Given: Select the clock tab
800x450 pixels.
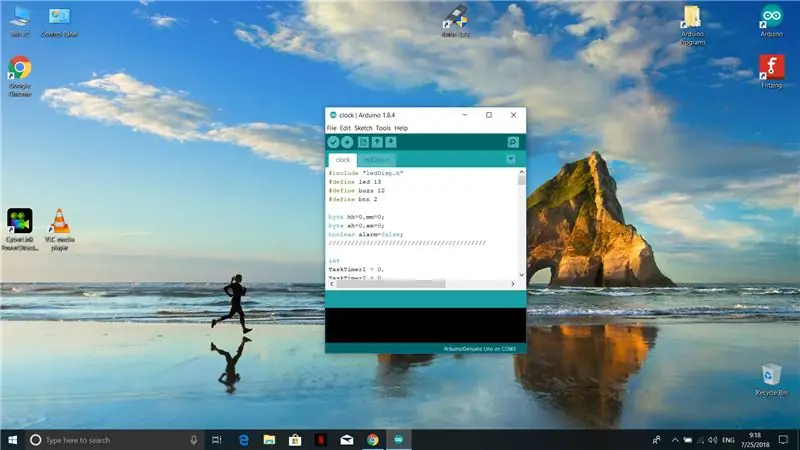Looking at the screenshot, I should tap(343, 160).
